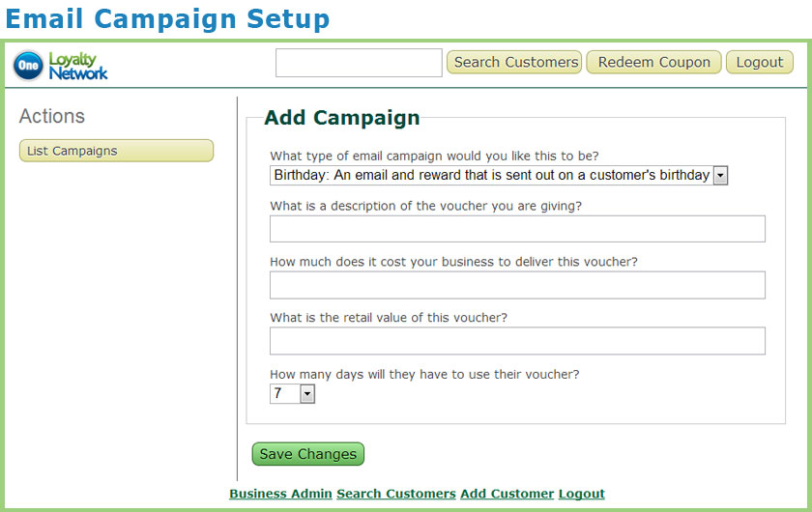Click the business cost input field
The image size is (812, 512).
517,285
